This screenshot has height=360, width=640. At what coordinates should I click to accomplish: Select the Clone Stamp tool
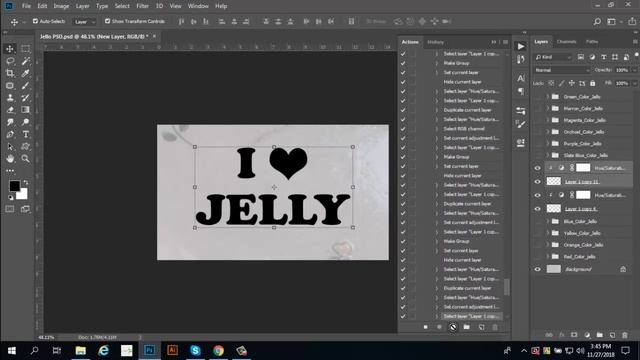[x=10, y=98]
